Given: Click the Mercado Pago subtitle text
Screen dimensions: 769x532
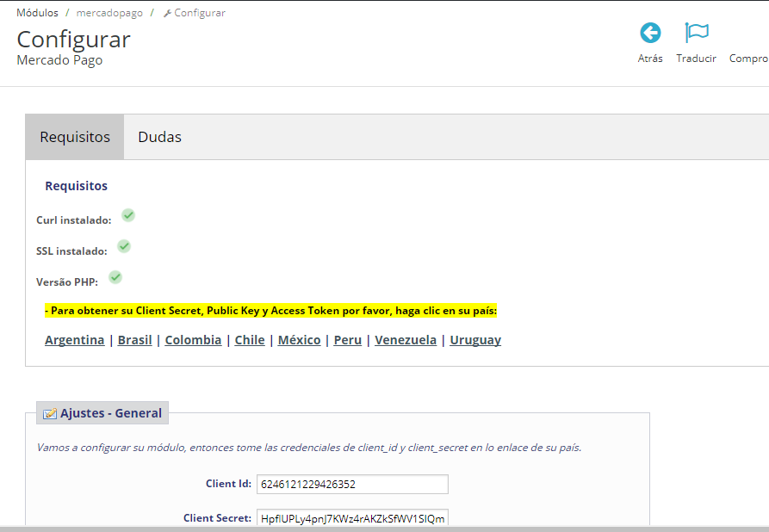Looking at the screenshot, I should 59,59.
